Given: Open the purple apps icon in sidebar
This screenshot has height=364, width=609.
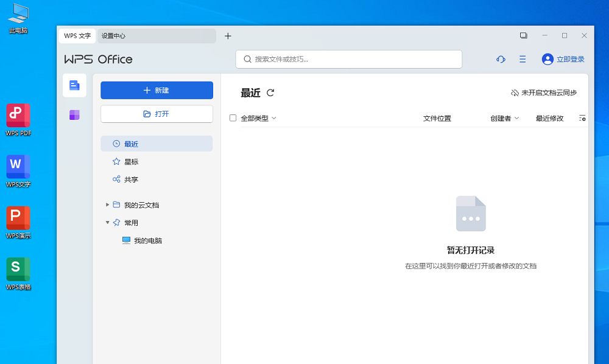Looking at the screenshot, I should [74, 115].
